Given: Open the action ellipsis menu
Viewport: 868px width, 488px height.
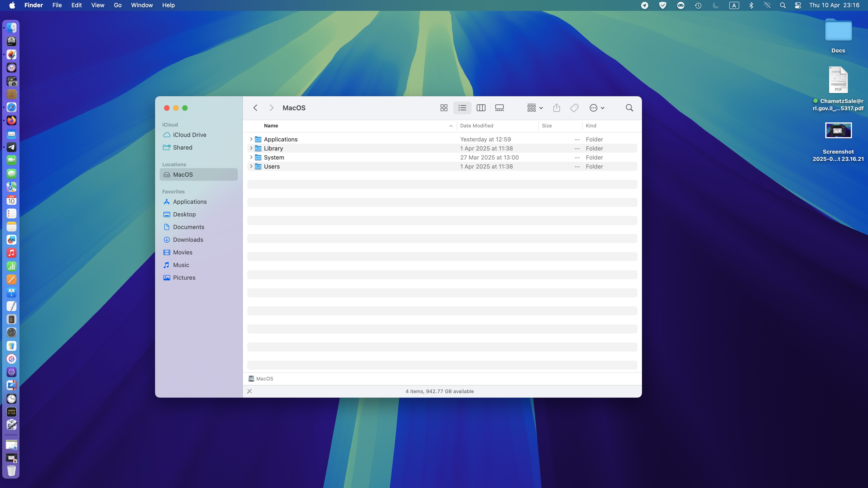Looking at the screenshot, I should point(597,108).
